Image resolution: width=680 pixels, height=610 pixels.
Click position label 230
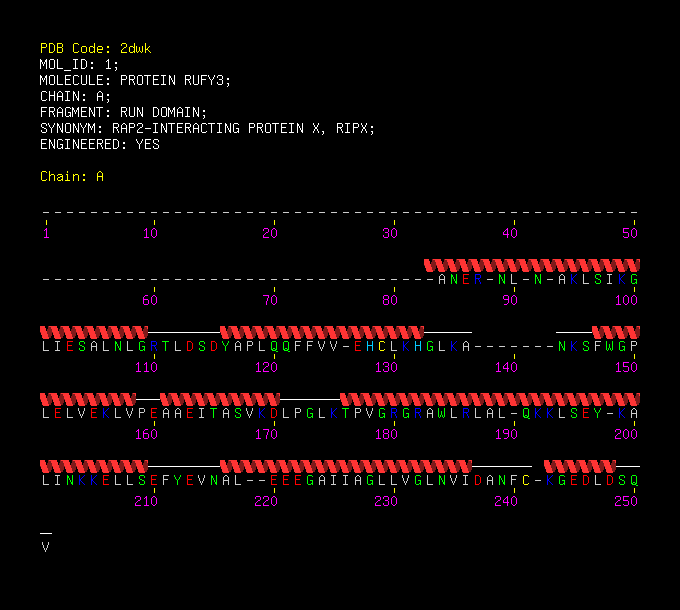tap(386, 501)
